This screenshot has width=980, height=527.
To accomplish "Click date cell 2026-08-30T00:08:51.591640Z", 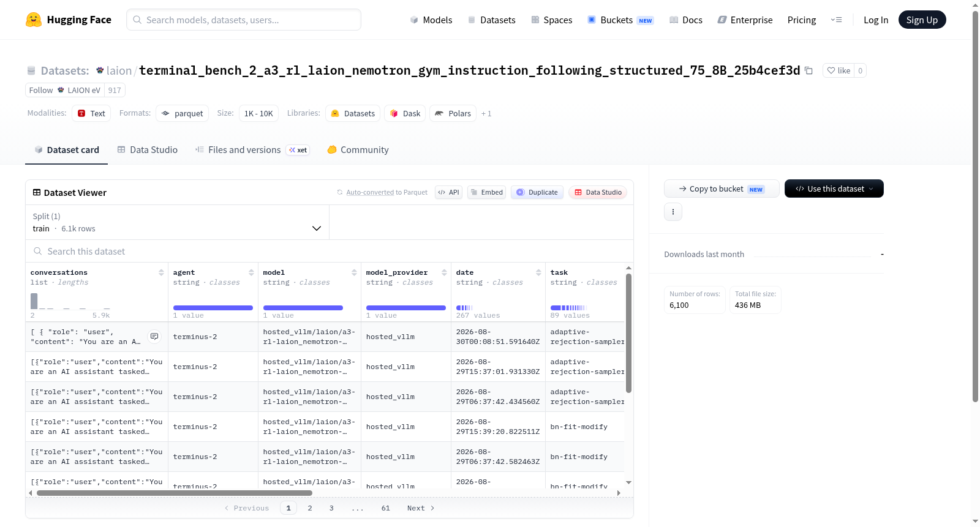I will coord(498,337).
